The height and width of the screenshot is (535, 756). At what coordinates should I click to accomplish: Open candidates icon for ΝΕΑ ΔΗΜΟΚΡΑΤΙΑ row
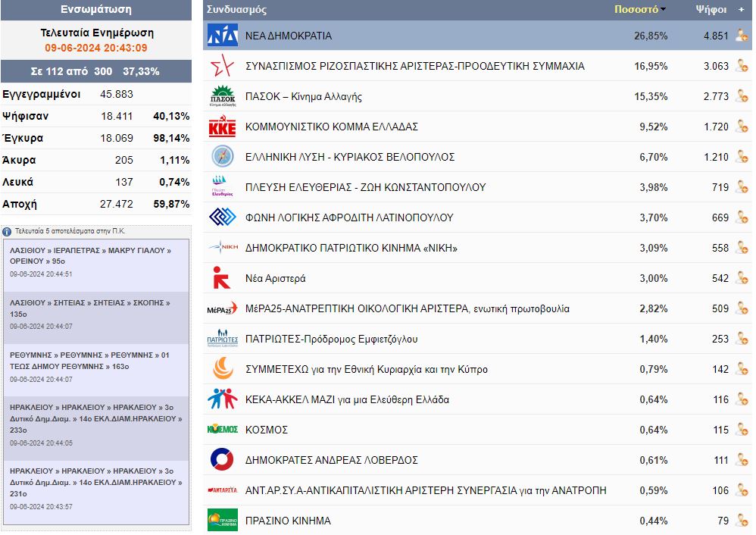click(x=742, y=35)
